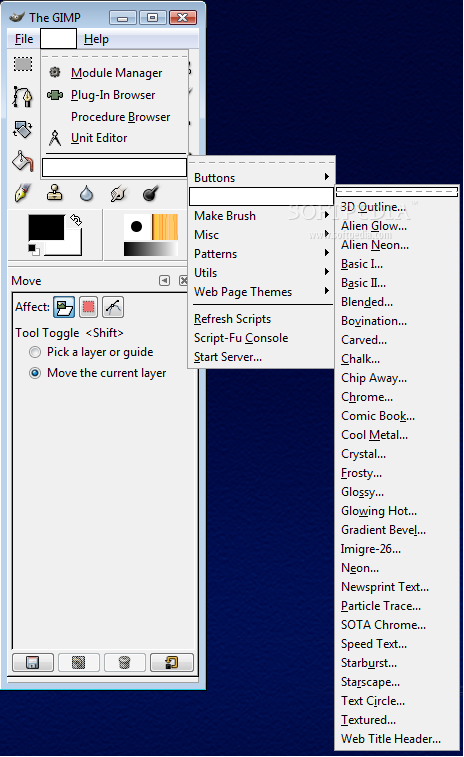Close the Move tool options tab
Screen dimensions: 464x757
[x=183, y=280]
